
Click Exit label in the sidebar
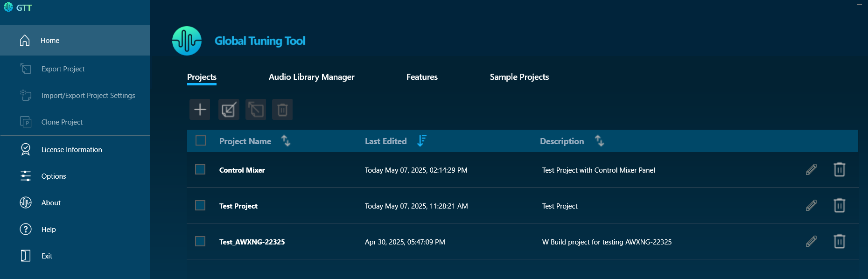click(x=47, y=256)
